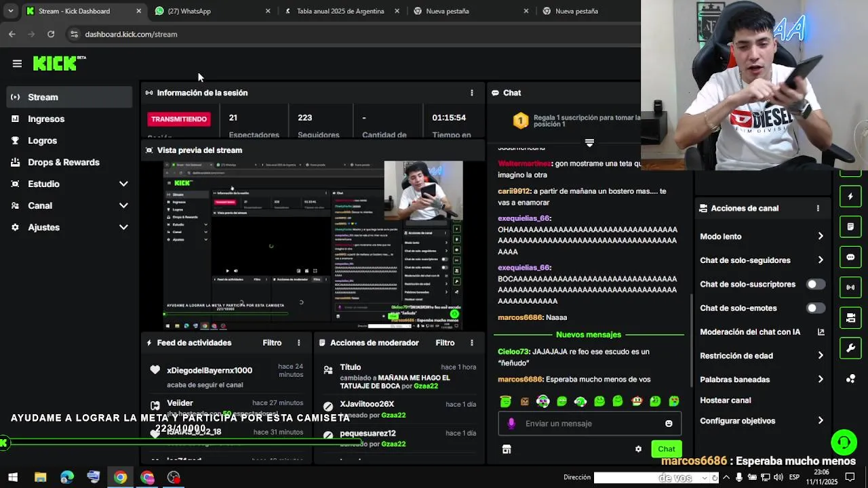Screen dimensions: 868x488
Task: Open Logros in the sidebar
Action: [68, 141]
